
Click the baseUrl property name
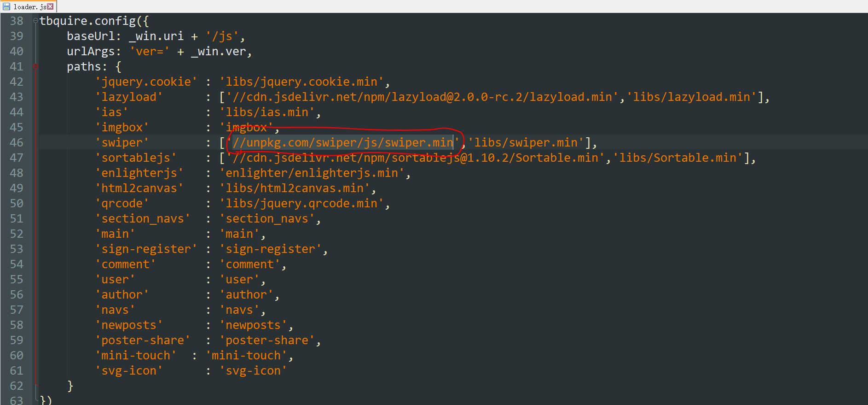tap(90, 36)
